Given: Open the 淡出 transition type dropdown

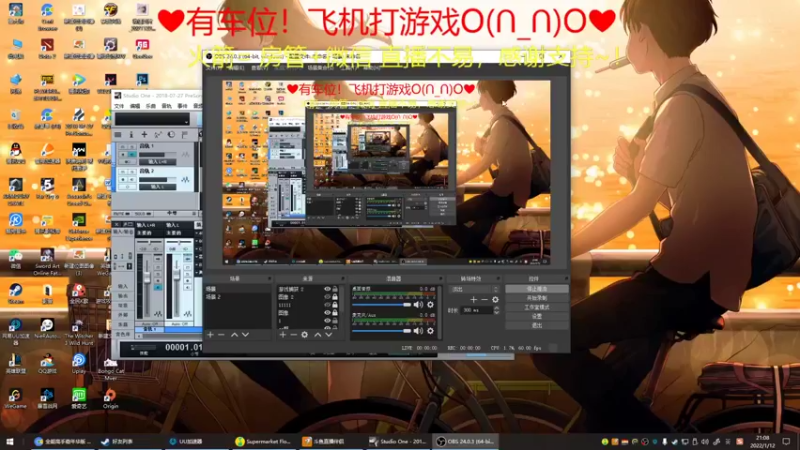Looking at the screenshot, I should (473, 289).
